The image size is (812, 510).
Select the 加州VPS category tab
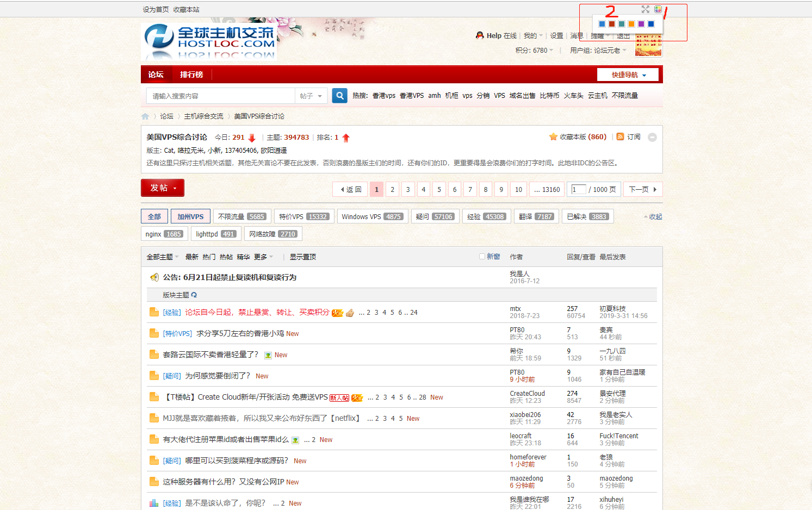pyautogui.click(x=190, y=216)
